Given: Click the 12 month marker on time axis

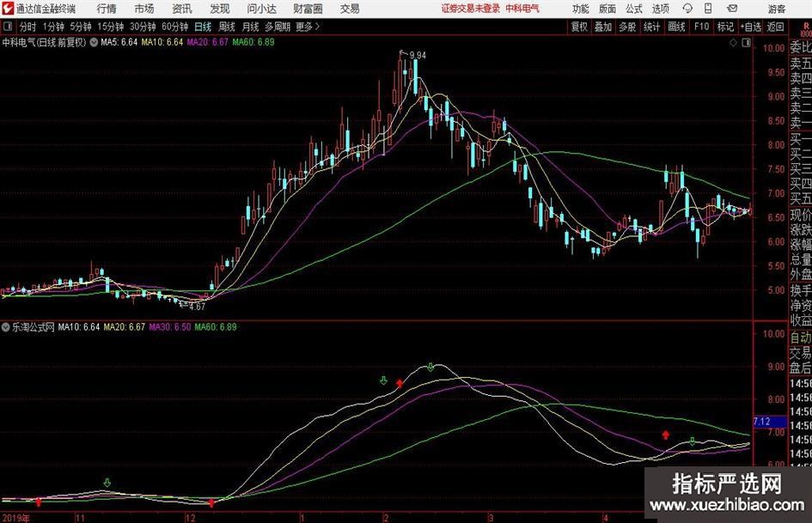Looking at the screenshot, I should (191, 518).
